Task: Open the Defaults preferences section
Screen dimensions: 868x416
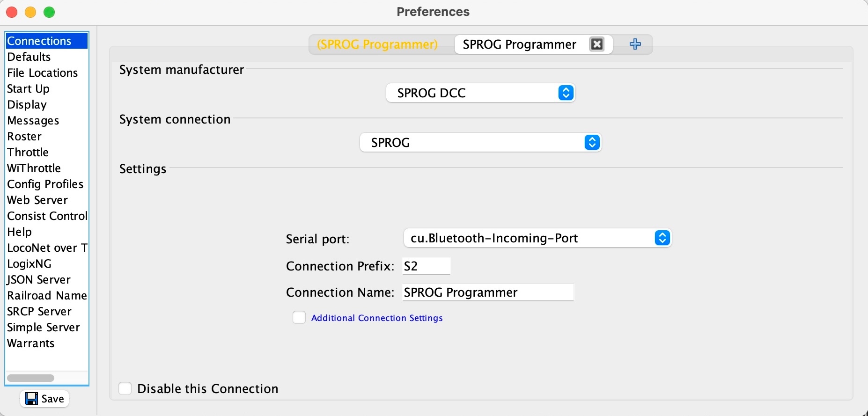Action: pyautogui.click(x=29, y=57)
